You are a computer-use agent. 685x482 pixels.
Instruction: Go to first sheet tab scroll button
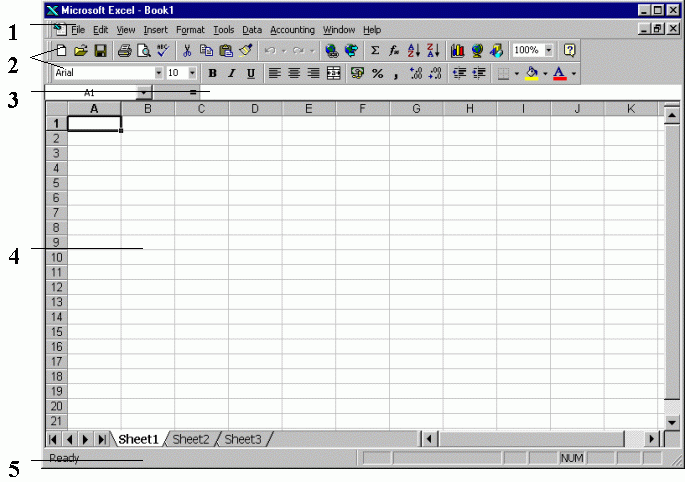[53, 439]
